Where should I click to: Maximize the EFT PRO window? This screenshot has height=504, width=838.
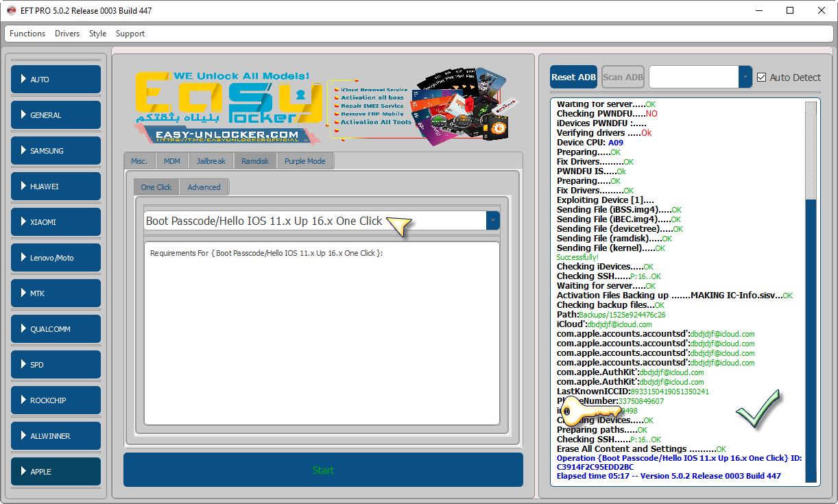click(791, 11)
